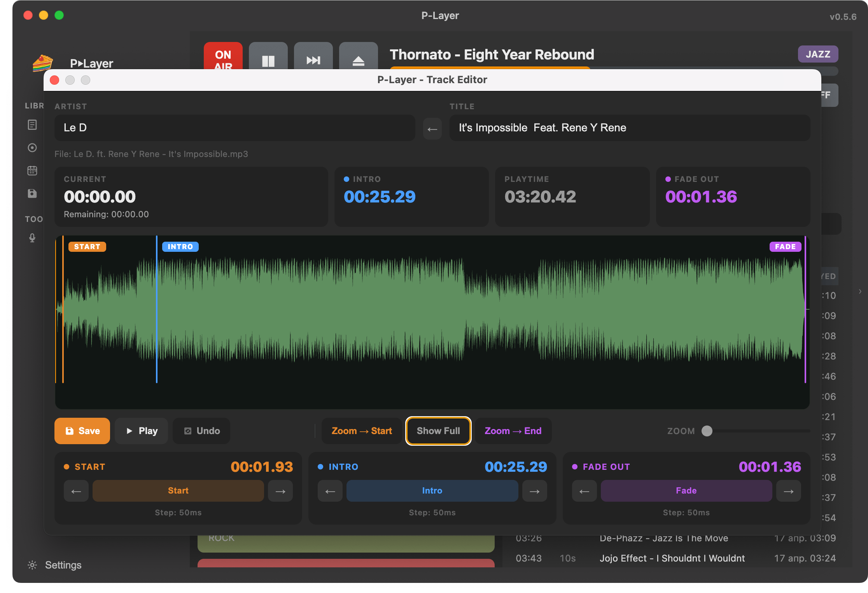Click the INTRO time 00:25.29 in the top panel

(380, 197)
